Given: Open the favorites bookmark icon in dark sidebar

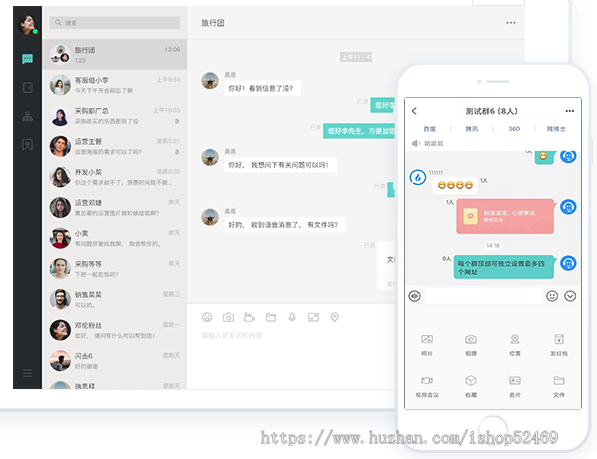Looking at the screenshot, I should (27, 145).
